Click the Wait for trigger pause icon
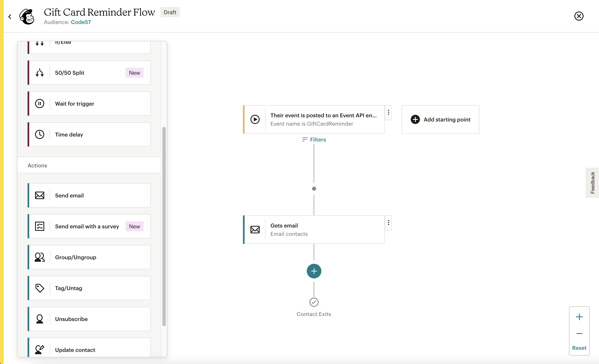The width and height of the screenshot is (599, 364). pos(39,104)
